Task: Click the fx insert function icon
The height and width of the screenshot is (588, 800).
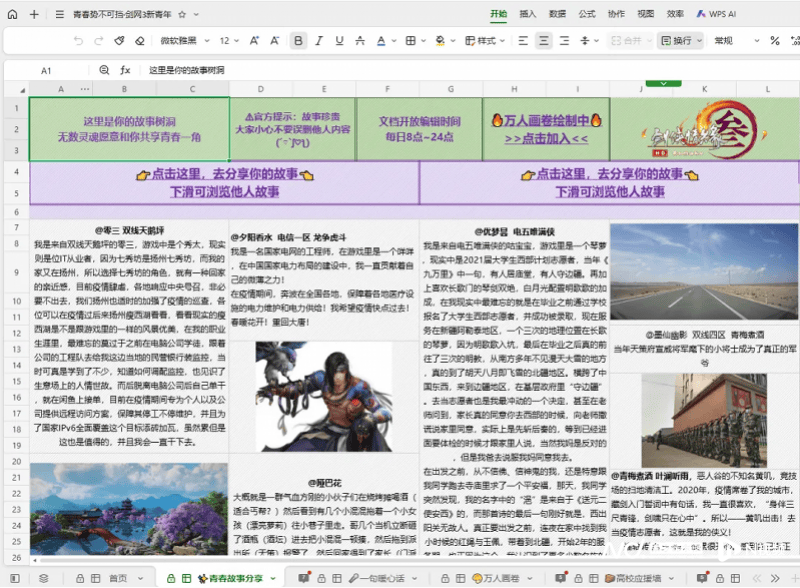Action: (125, 71)
